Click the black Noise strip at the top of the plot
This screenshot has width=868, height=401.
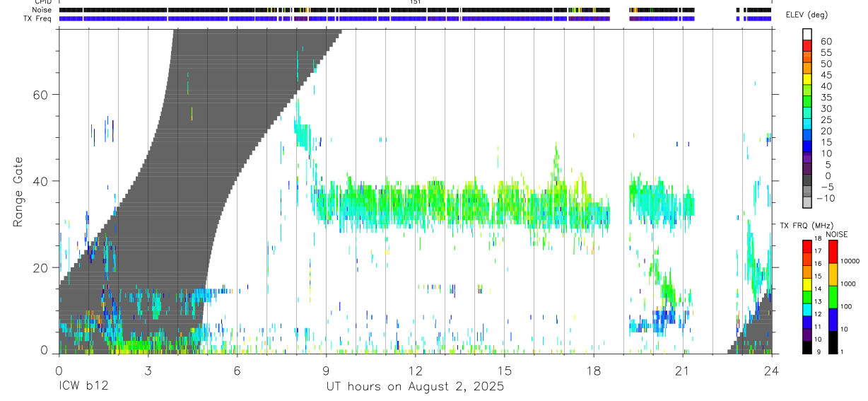pyautogui.click(x=415, y=10)
